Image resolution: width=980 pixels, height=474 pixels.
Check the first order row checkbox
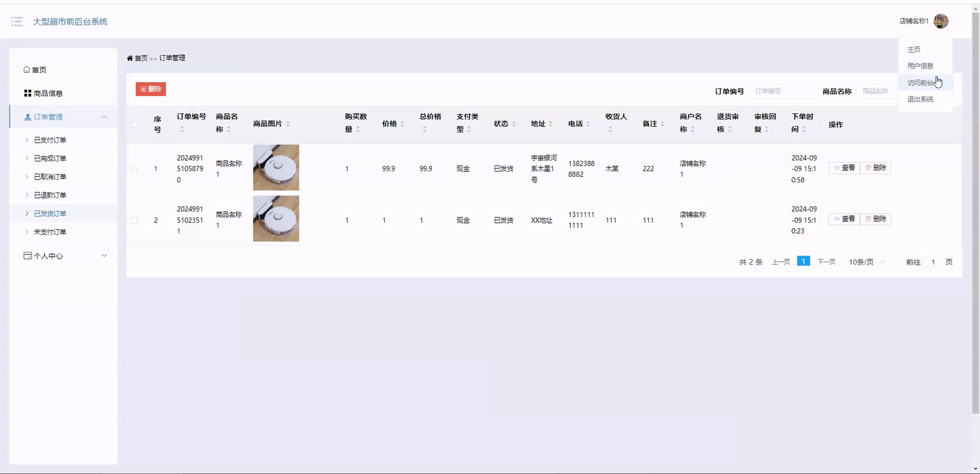[x=134, y=169]
